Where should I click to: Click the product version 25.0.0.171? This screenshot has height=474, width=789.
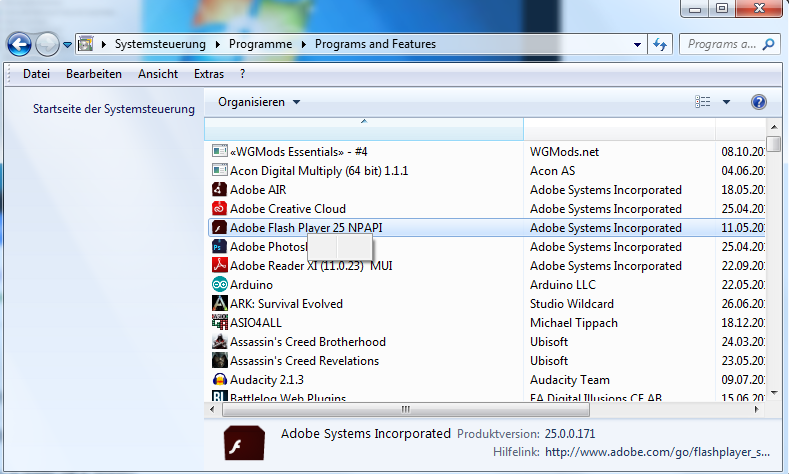(570, 433)
